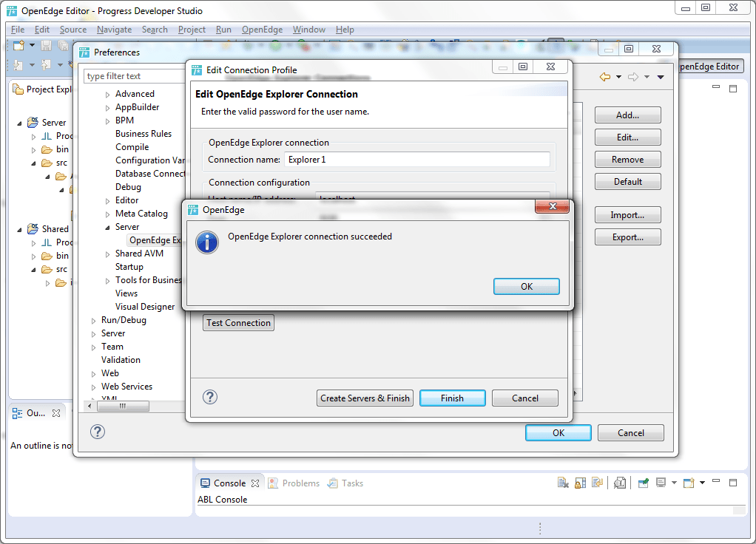Click Open Console icon
Screen dimensions: 756x544
(689, 483)
